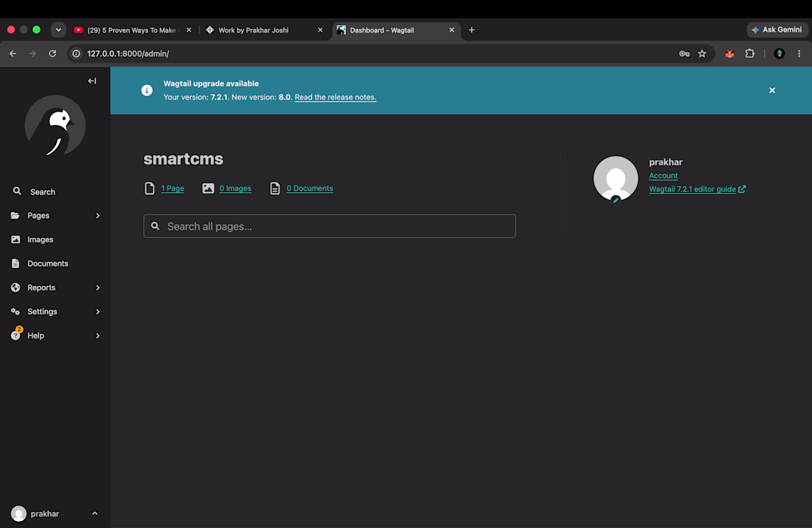Click the info icon in upgrade banner
812x528 pixels.
tap(147, 90)
